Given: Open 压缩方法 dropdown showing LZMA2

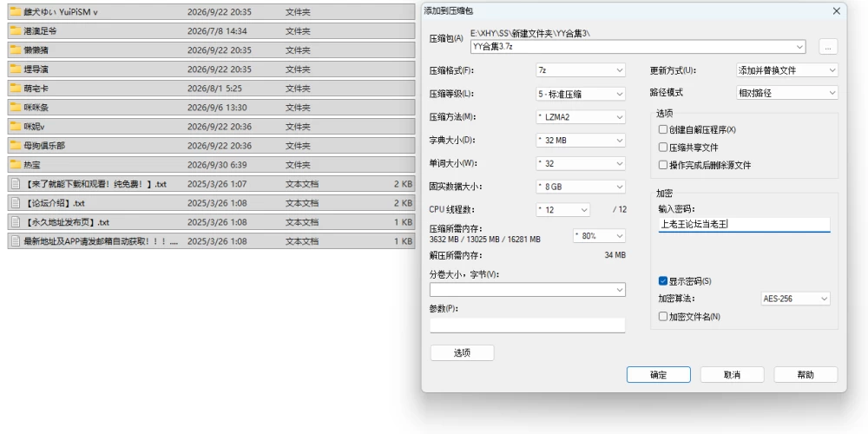Looking at the screenshot, I should click(580, 117).
